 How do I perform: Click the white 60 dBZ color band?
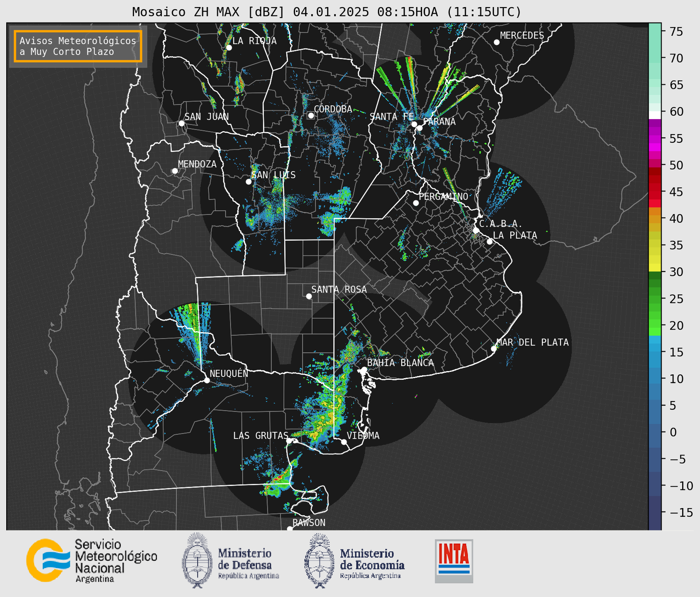pyautogui.click(x=654, y=115)
